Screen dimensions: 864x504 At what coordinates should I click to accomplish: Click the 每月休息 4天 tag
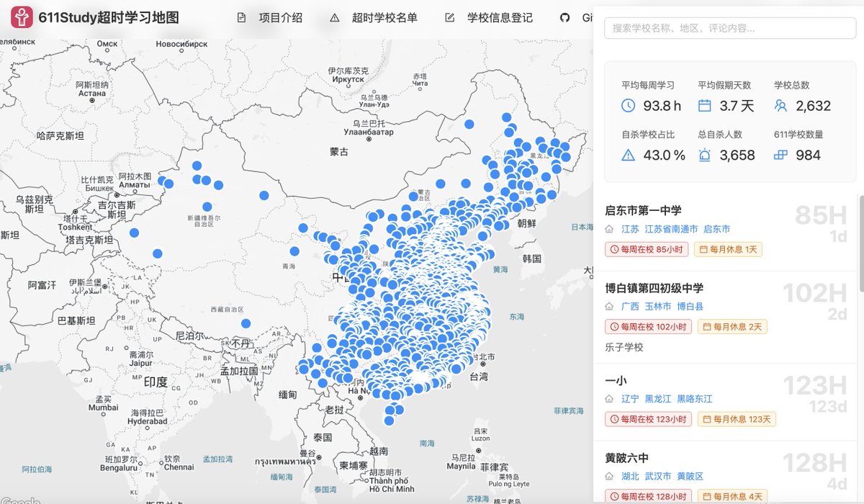coord(732,496)
